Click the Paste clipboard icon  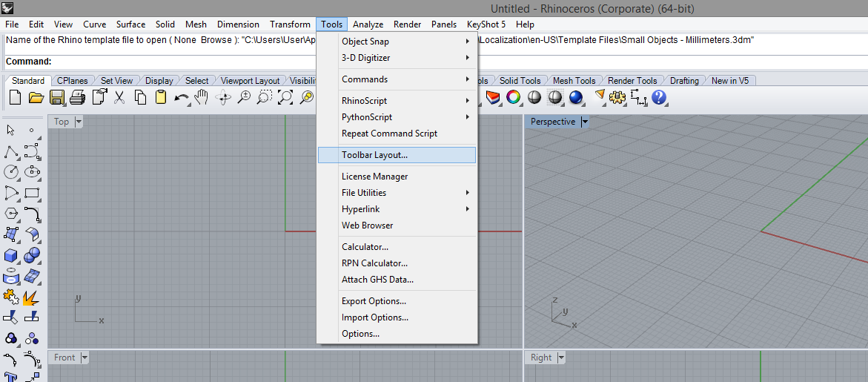161,97
